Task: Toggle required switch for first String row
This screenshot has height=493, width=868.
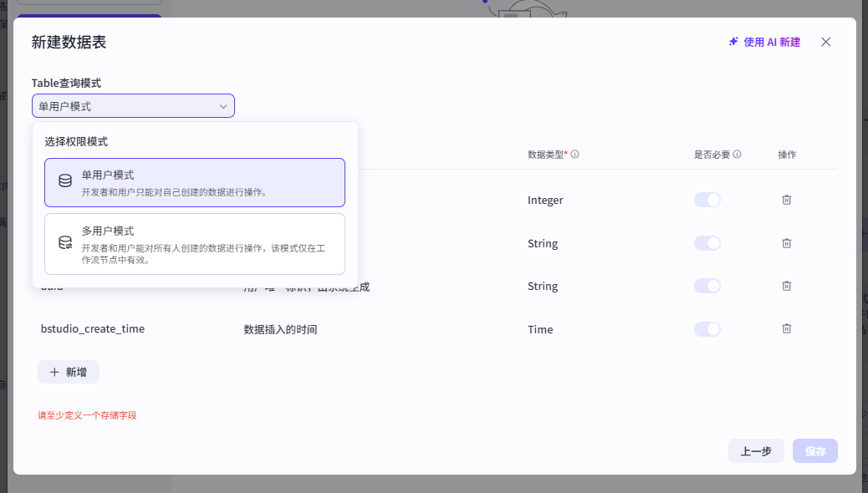Action: pyautogui.click(x=707, y=243)
